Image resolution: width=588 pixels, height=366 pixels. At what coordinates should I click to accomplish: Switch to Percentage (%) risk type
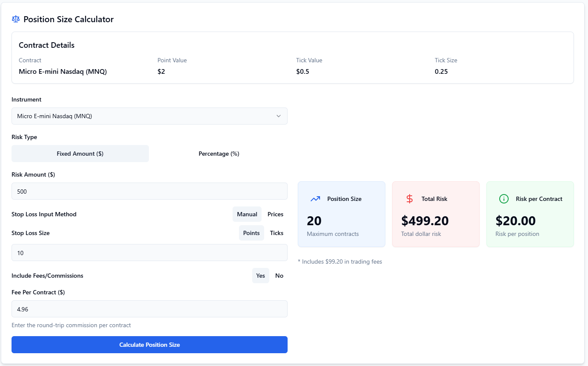pos(218,154)
